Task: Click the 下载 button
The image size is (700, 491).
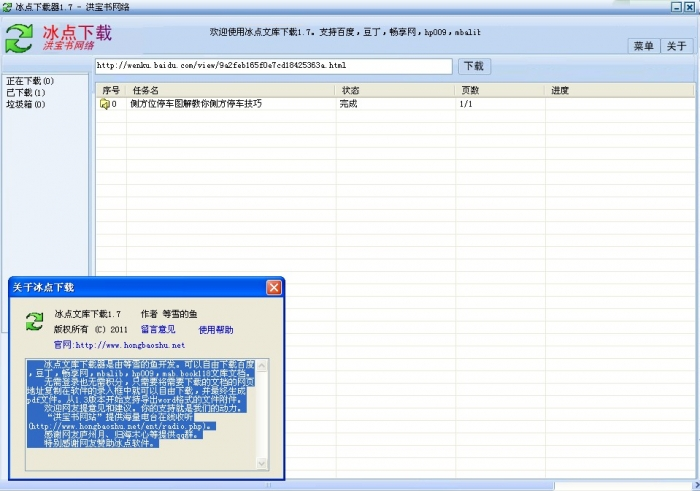Action: [474, 66]
